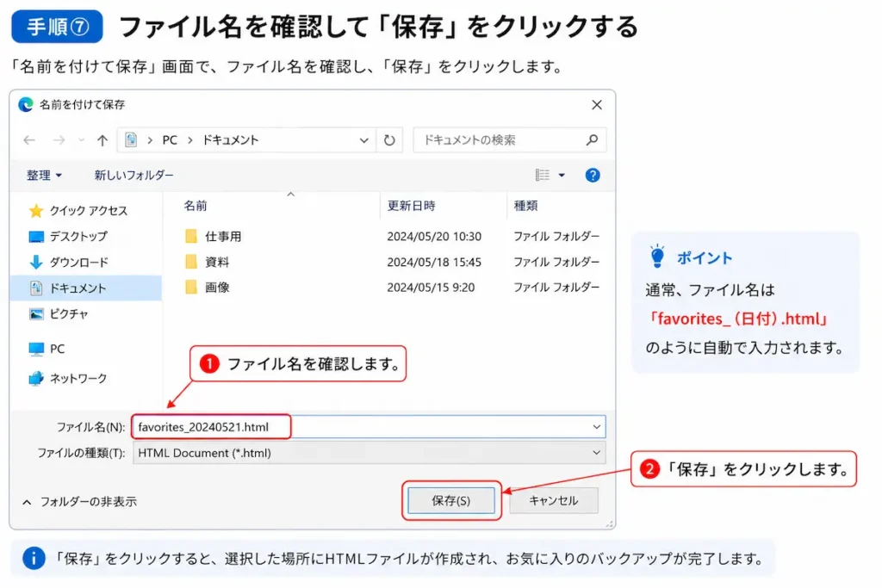Sort by the 更新日時 column header
Screen dimensions: 882x588
click(x=411, y=206)
